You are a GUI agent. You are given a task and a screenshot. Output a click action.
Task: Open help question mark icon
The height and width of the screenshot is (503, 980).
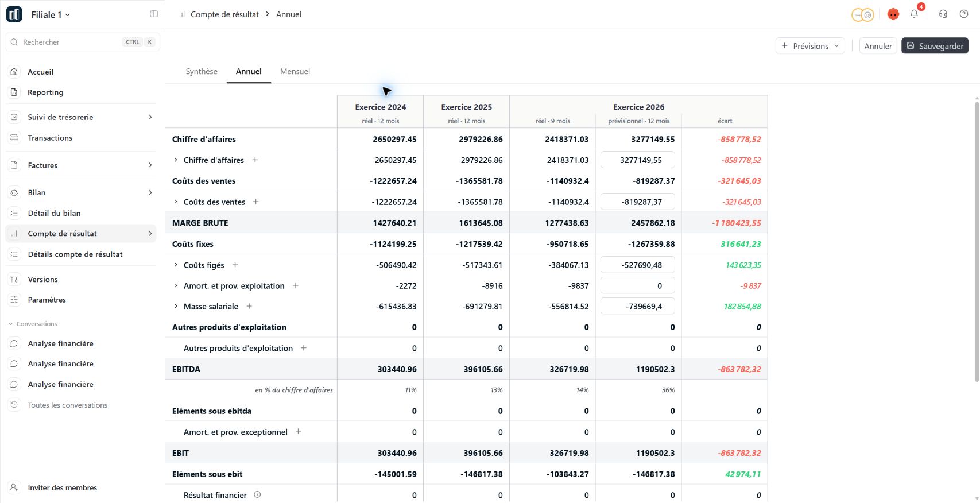[x=964, y=14]
